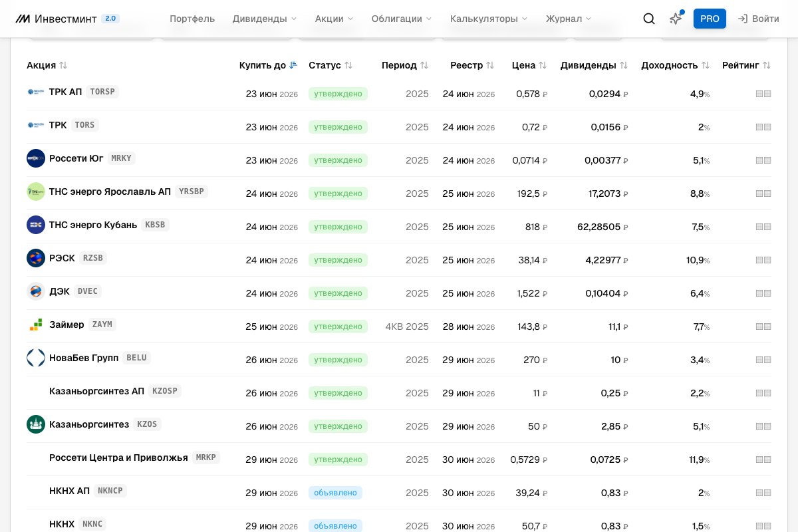Open the ТРК АП stock link
The image size is (798, 532).
(x=65, y=92)
